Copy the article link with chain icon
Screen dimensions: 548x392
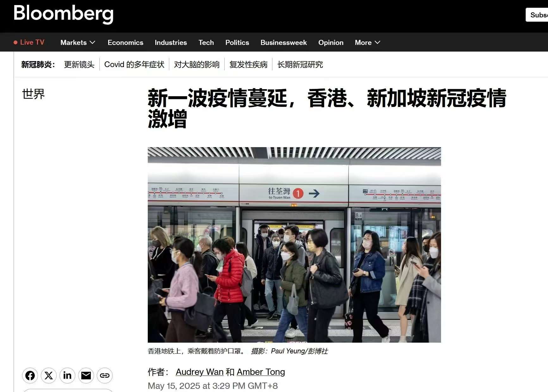pyautogui.click(x=105, y=376)
